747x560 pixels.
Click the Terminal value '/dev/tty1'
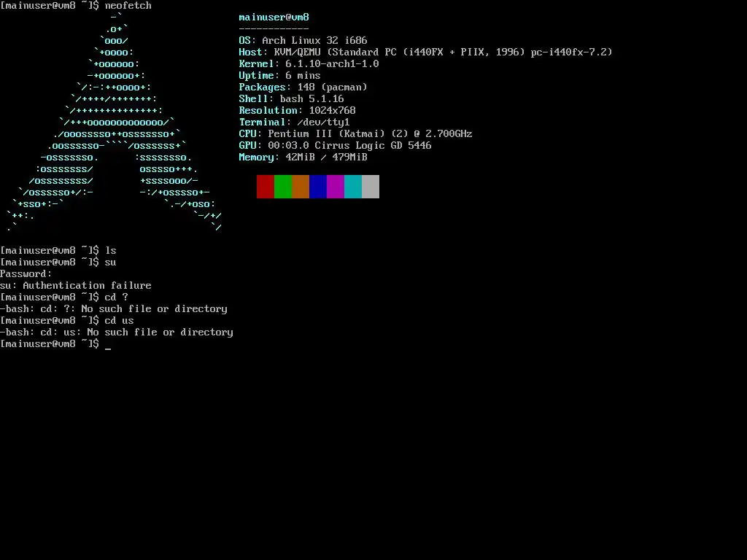point(323,122)
